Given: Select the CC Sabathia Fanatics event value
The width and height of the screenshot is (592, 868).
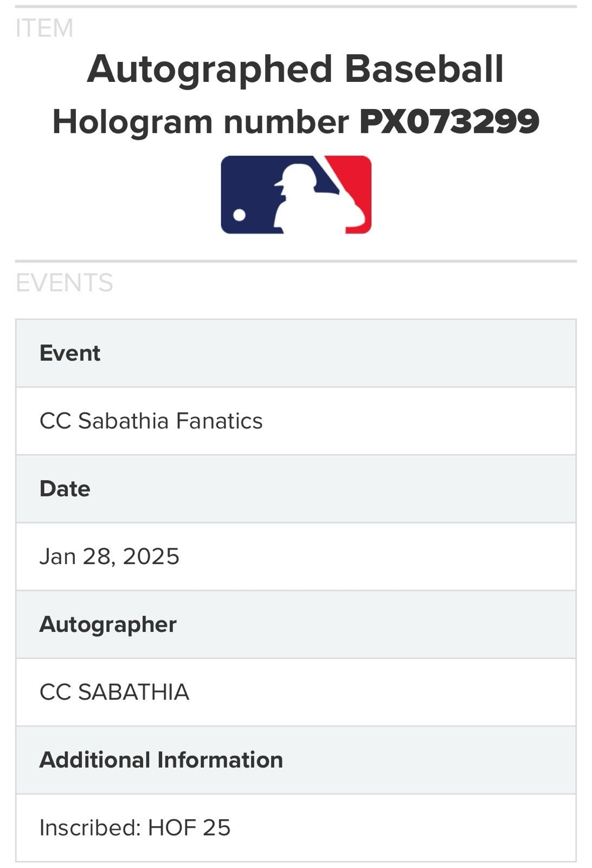Looking at the screenshot, I should [x=151, y=421].
